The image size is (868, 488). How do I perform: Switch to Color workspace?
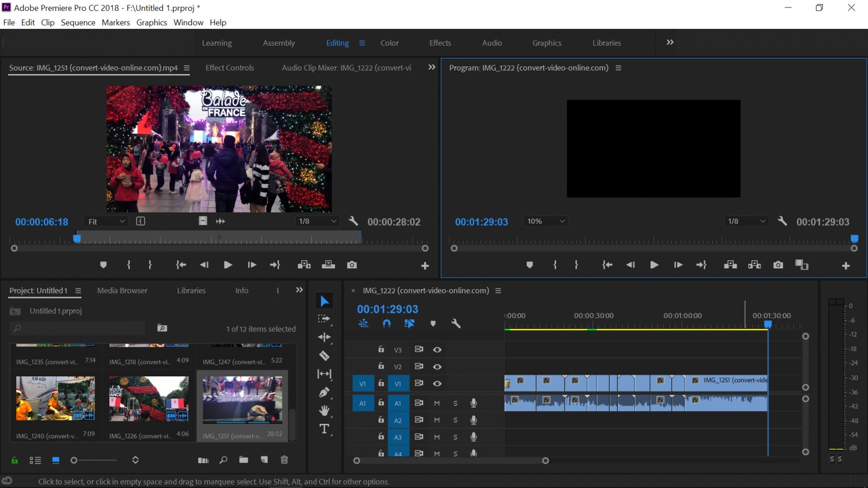[389, 43]
